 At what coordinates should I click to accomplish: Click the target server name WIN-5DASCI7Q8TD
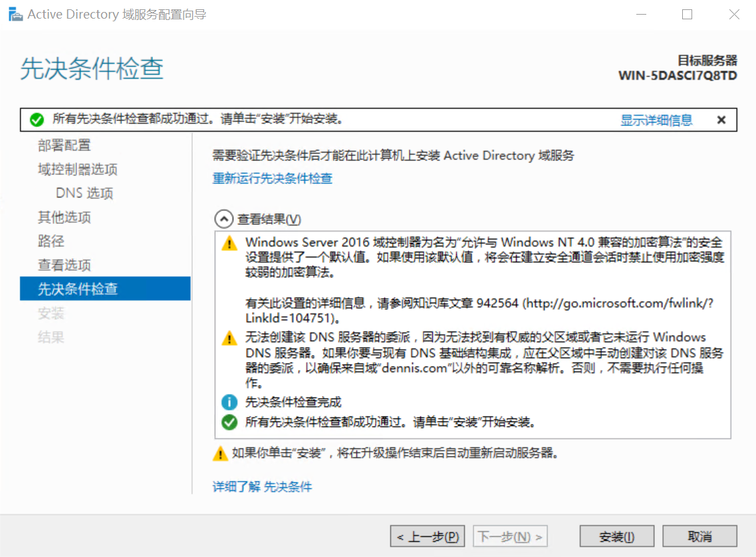pyautogui.click(x=678, y=76)
